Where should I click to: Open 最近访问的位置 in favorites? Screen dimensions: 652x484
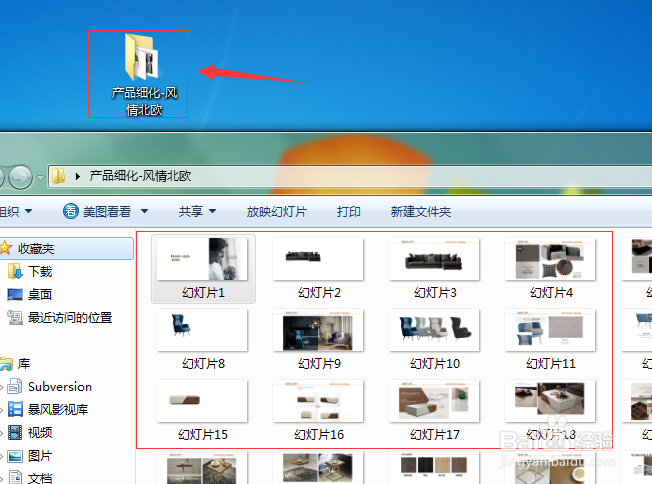coord(70,318)
